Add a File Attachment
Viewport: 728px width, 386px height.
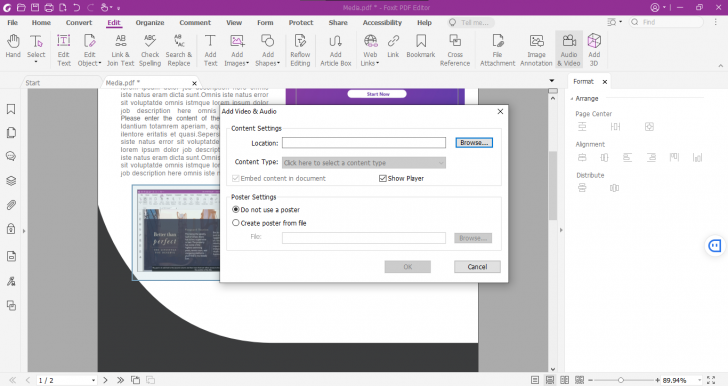tap(498, 50)
